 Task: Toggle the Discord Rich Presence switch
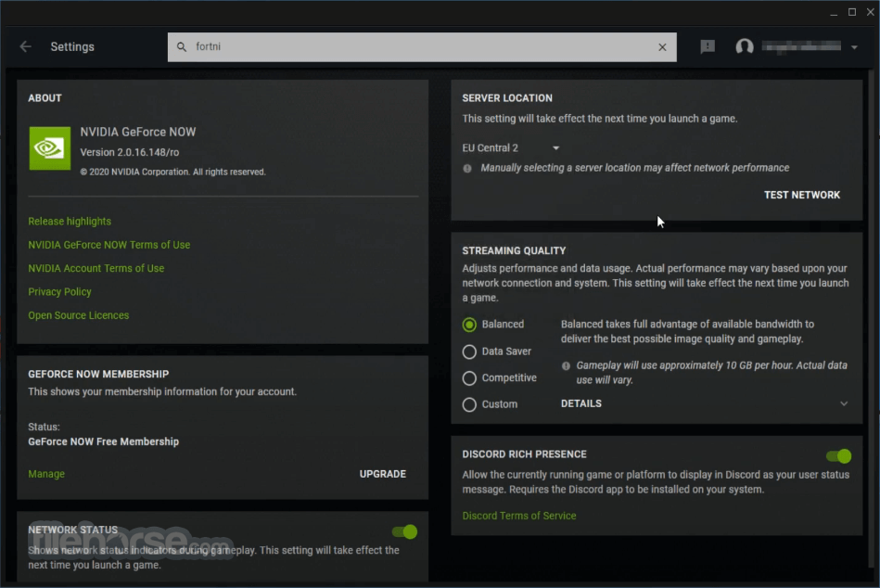(x=838, y=456)
